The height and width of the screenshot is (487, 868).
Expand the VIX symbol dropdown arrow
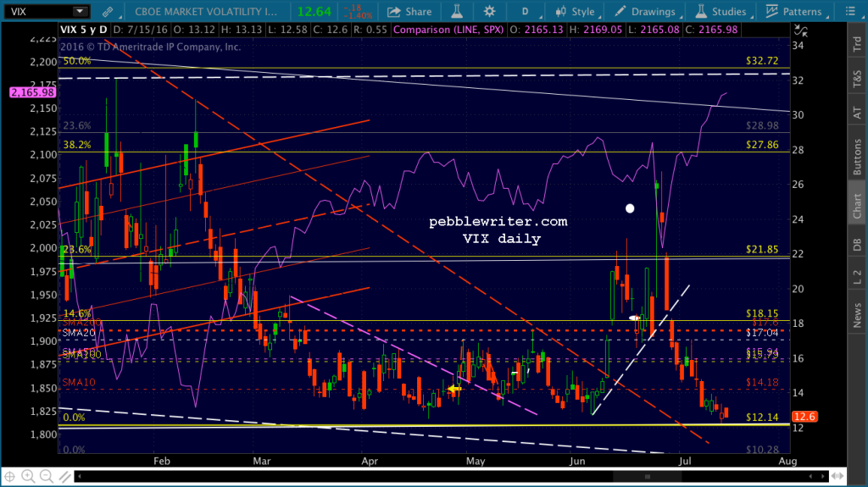pos(80,11)
